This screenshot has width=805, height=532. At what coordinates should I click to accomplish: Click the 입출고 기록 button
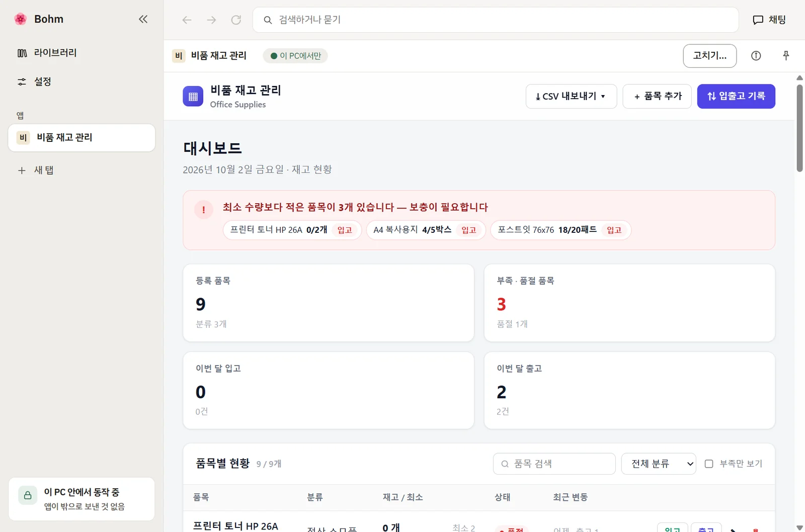736,96
